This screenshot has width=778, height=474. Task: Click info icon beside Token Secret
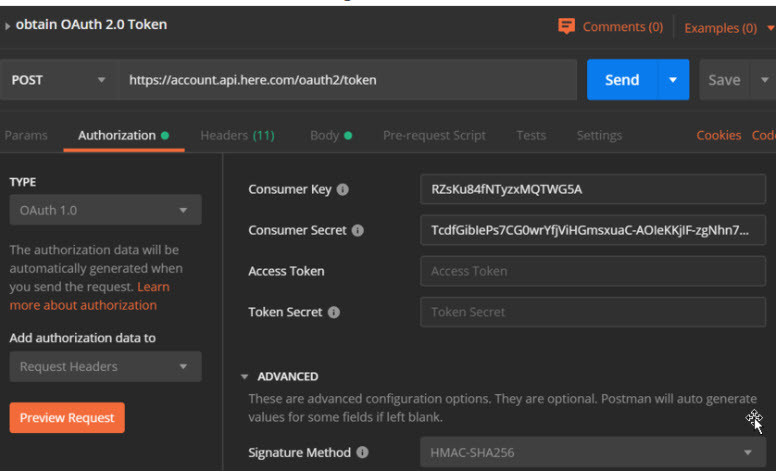334,312
